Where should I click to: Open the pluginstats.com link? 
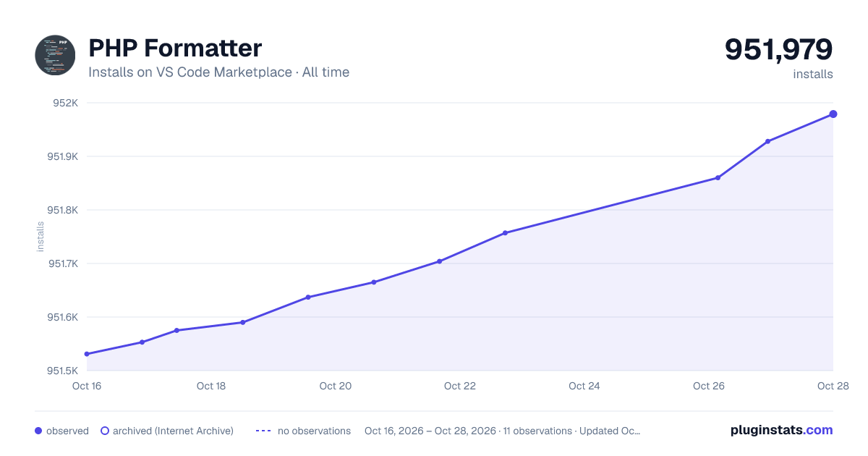(x=781, y=430)
